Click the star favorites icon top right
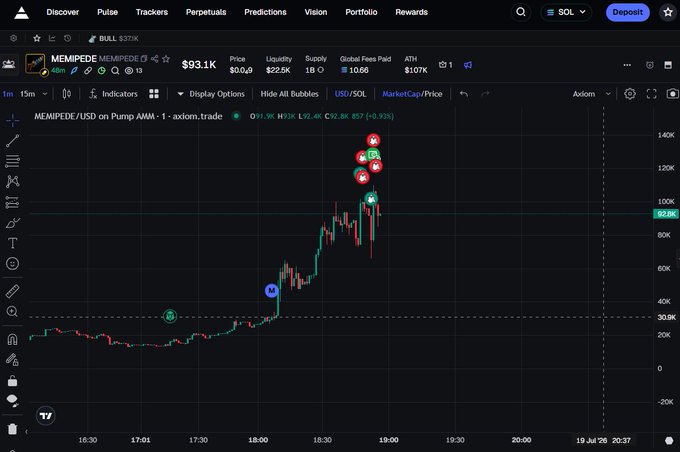Image resolution: width=680 pixels, height=452 pixels. coord(668,12)
